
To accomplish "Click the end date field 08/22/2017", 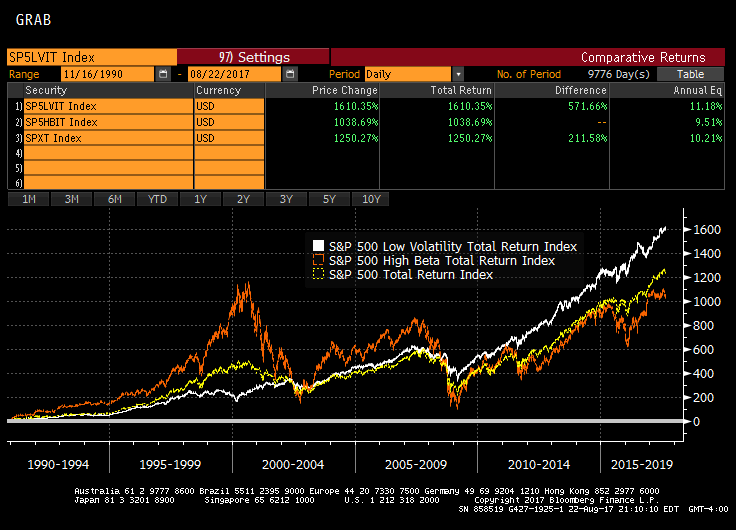I will point(235,74).
